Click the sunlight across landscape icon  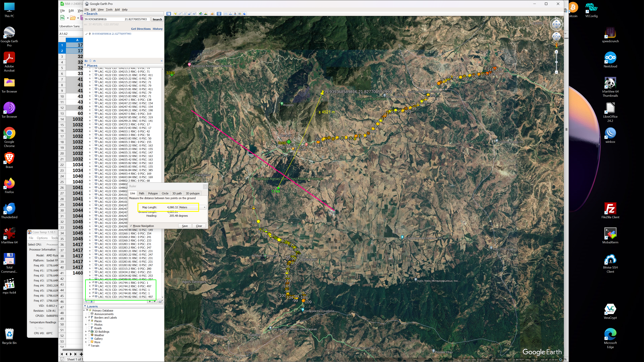[x=206, y=14]
